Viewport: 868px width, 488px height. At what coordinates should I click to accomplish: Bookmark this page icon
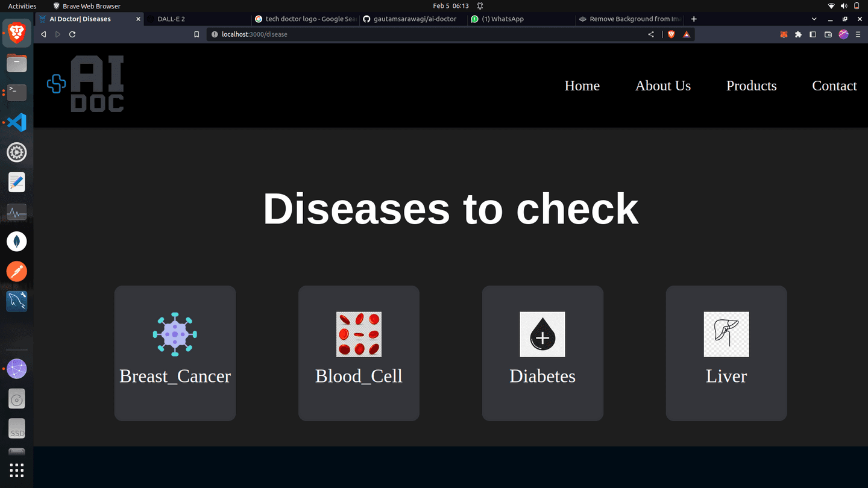tap(197, 34)
